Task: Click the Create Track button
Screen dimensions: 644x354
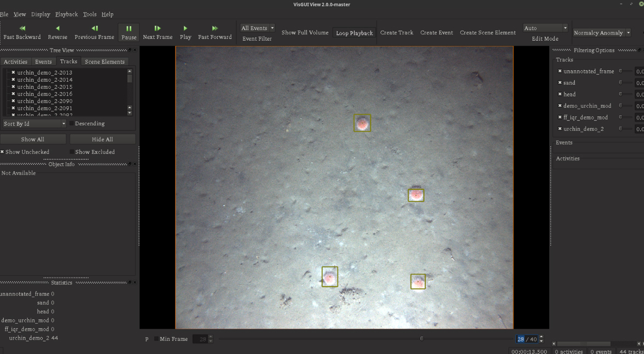Action: point(397,32)
